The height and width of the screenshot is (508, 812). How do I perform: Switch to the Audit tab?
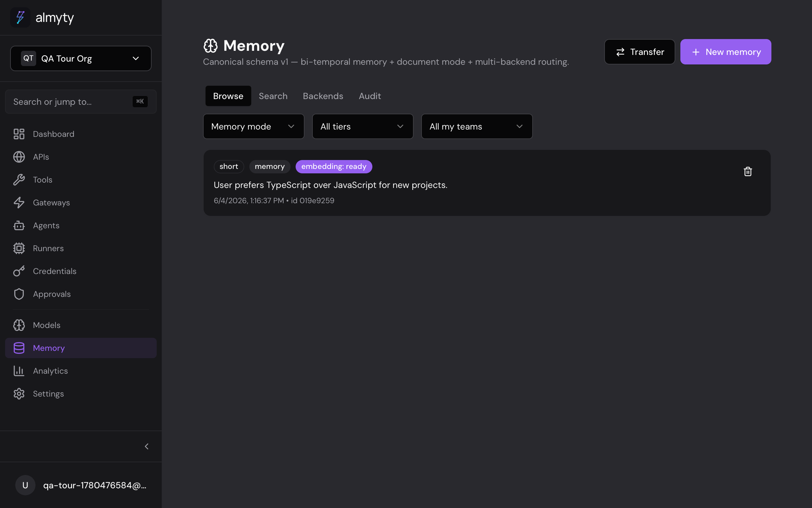[370, 96]
